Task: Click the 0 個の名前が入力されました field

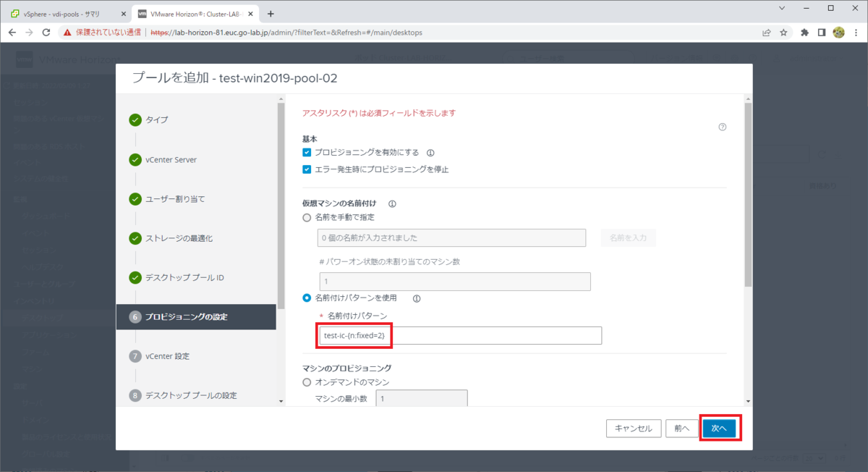Action: click(x=452, y=237)
